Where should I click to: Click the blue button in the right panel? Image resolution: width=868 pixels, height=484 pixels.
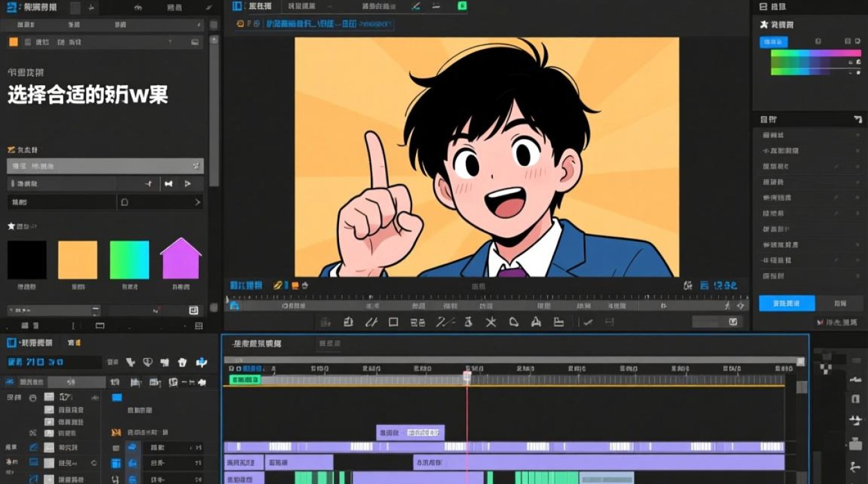(x=787, y=303)
